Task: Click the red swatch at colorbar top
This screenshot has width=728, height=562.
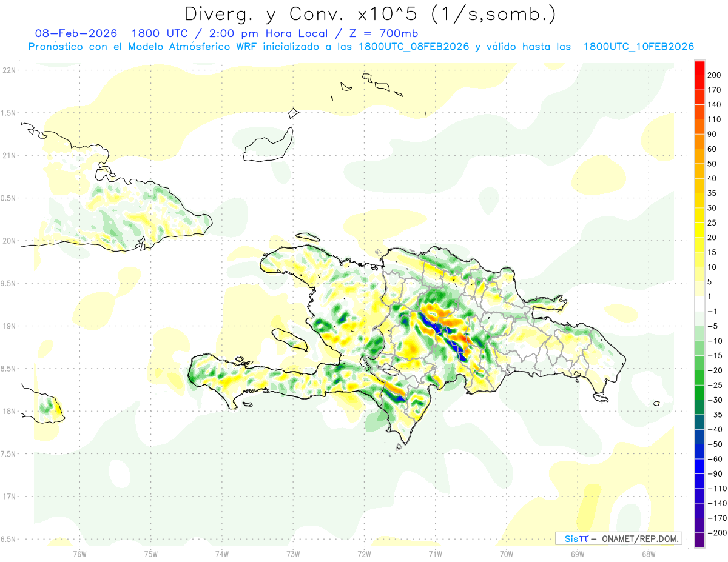Action: [699, 67]
